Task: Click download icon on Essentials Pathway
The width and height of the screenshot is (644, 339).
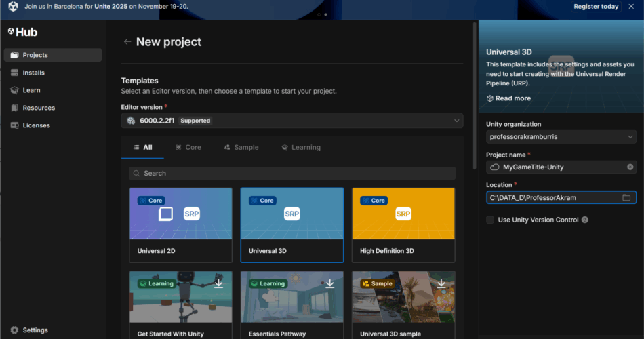Action: pyautogui.click(x=330, y=283)
